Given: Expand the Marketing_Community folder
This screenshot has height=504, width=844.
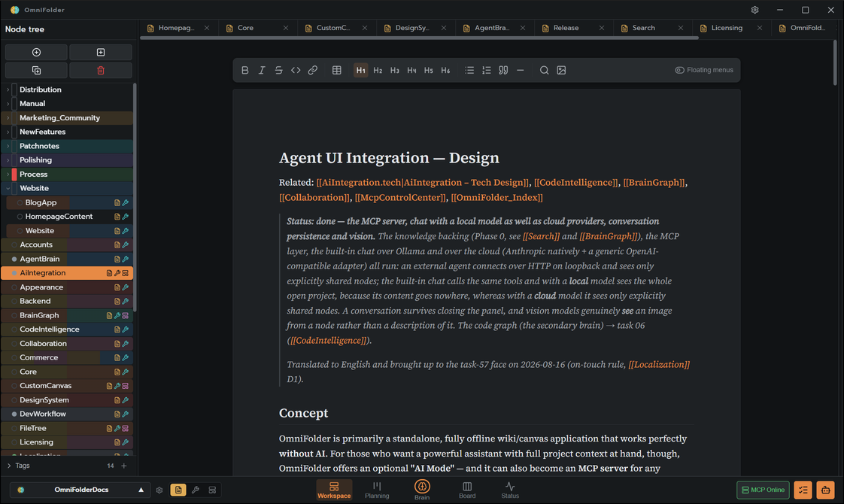Looking at the screenshot, I should pos(8,117).
